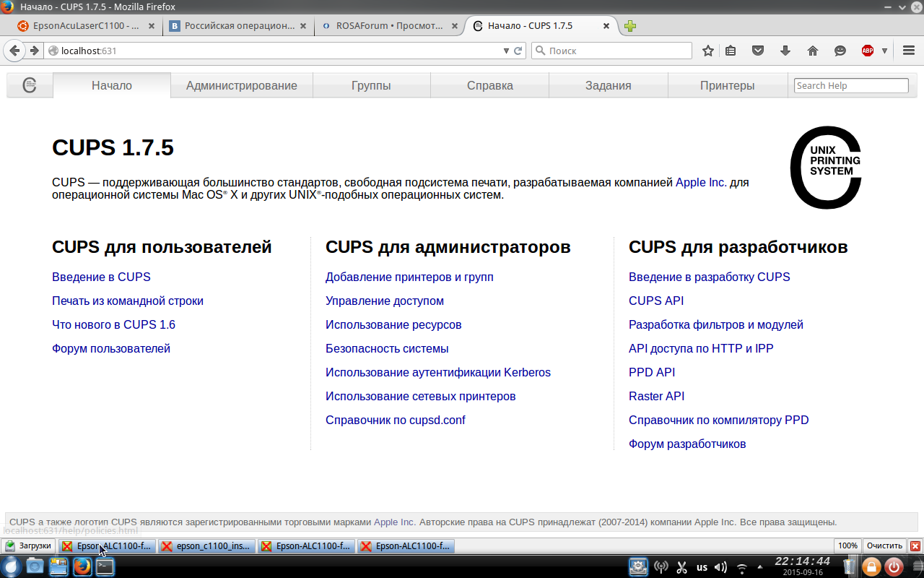Viewport: 924px width, 578px height.
Task: Open the Введение в CUPS link
Action: tap(101, 277)
